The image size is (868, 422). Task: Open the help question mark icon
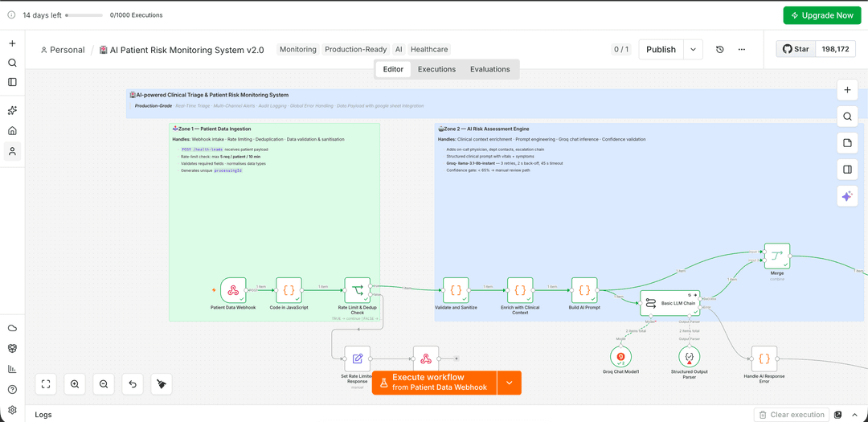(x=12, y=389)
